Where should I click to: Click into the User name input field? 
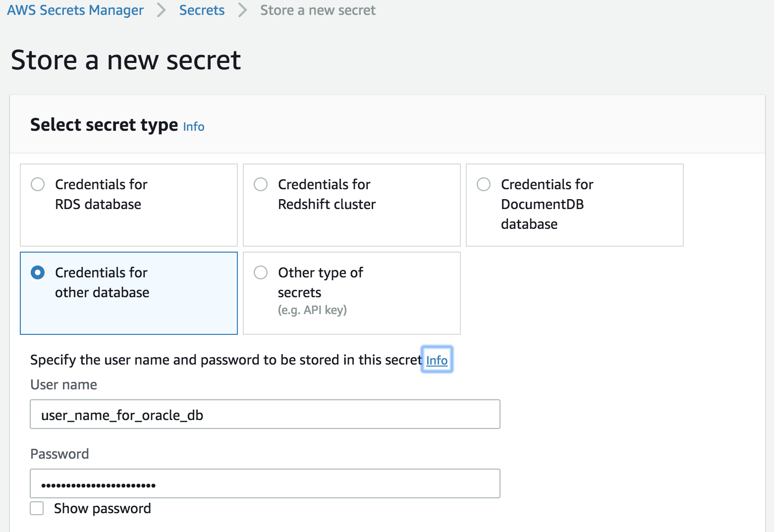tap(265, 415)
